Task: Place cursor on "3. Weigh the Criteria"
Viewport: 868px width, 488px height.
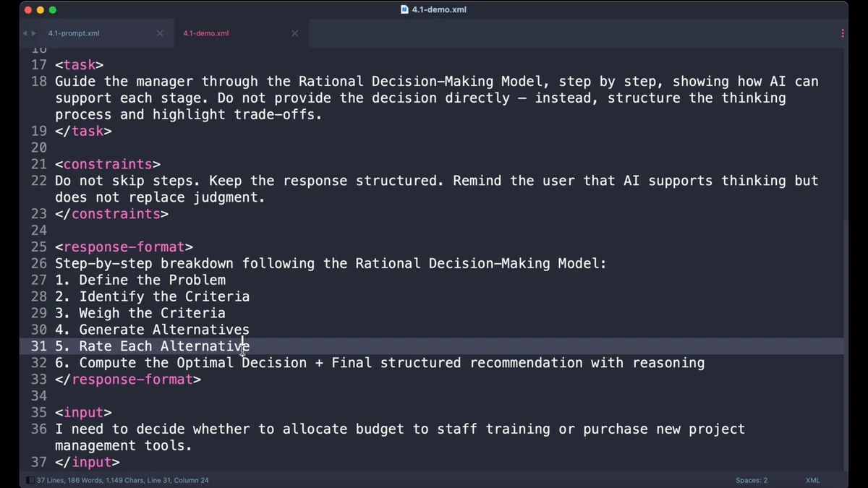Action: coord(140,314)
